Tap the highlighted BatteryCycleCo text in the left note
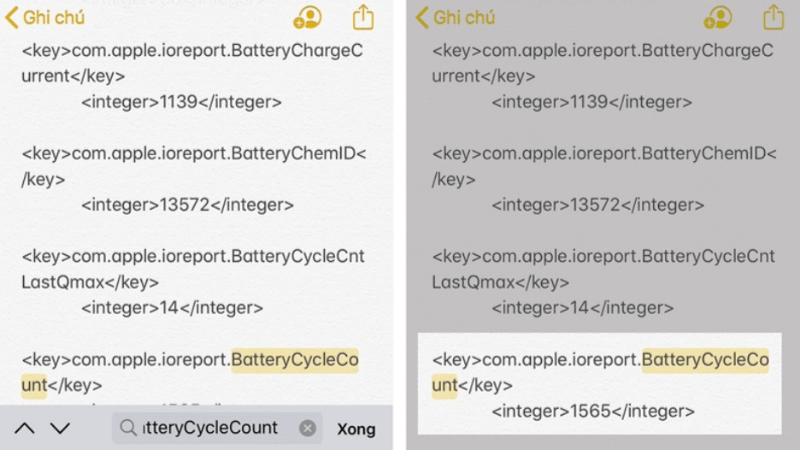Image resolution: width=800 pixels, height=450 pixels. [x=294, y=360]
